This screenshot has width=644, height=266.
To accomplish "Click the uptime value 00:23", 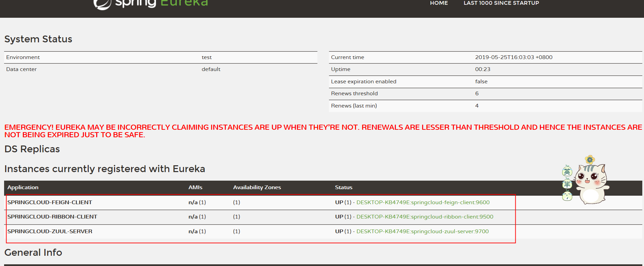I will (483, 69).
